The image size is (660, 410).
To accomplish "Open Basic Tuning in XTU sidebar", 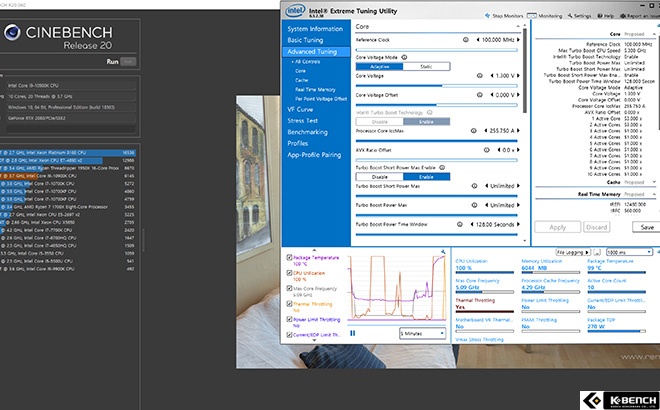I will coord(305,40).
